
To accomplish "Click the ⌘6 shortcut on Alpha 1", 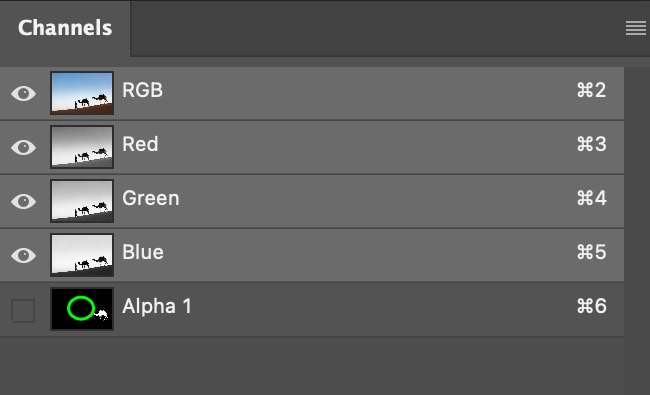I will (x=592, y=306).
